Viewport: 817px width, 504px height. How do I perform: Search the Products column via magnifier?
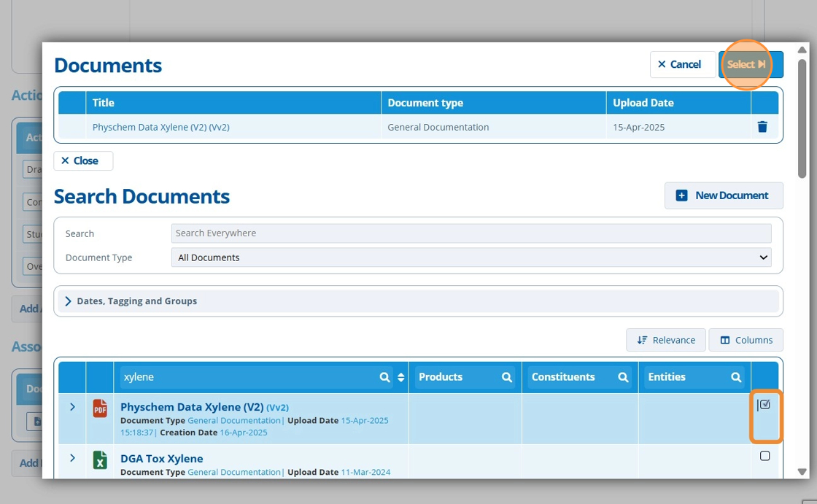coord(506,377)
